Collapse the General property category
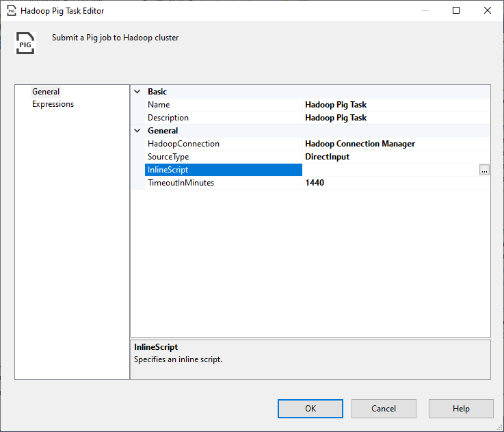Image resolution: width=504 pixels, height=432 pixels. 137,131
